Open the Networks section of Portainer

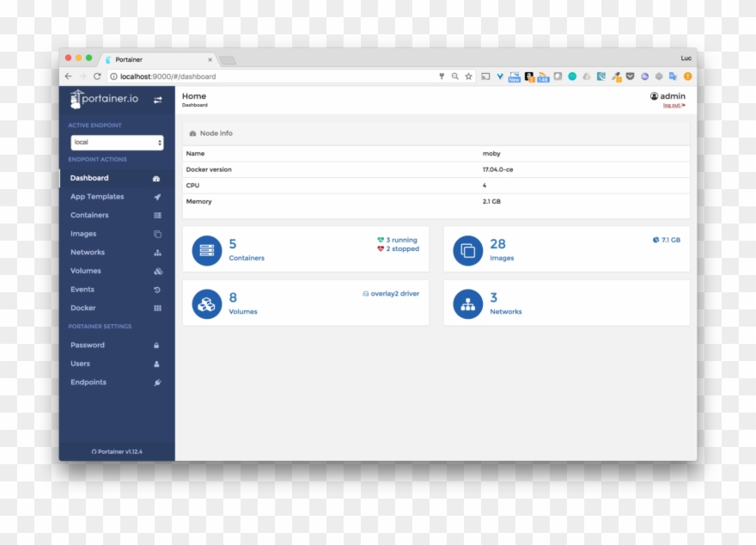pos(86,252)
